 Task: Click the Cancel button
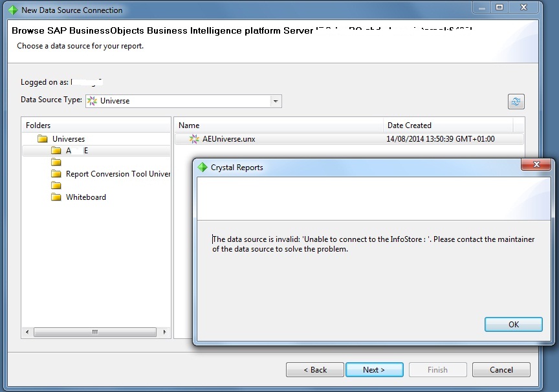point(501,369)
